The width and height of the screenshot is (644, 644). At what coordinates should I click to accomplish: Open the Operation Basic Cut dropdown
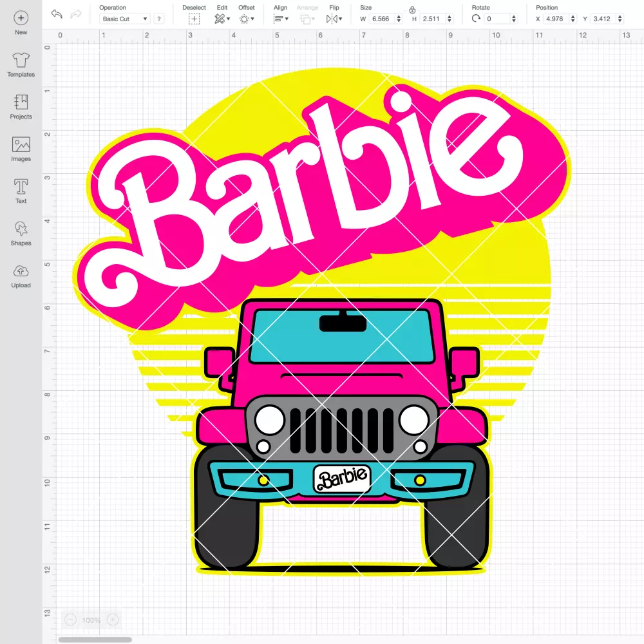pyautogui.click(x=124, y=19)
